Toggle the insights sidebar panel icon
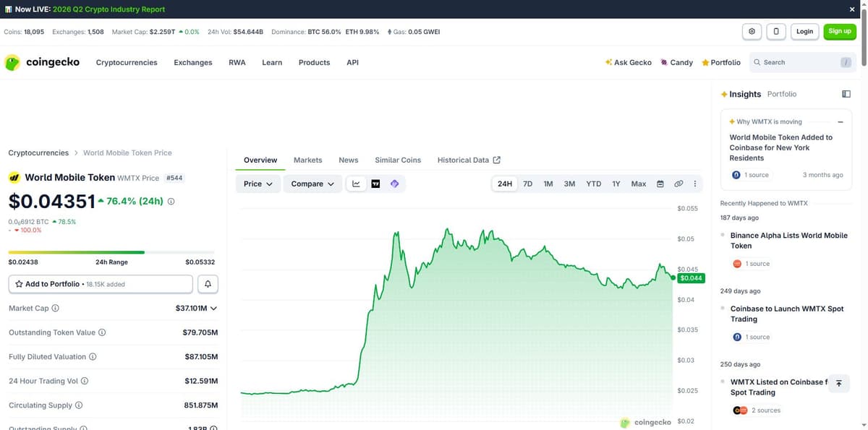Screen dimensions: 868x430 [846, 94]
